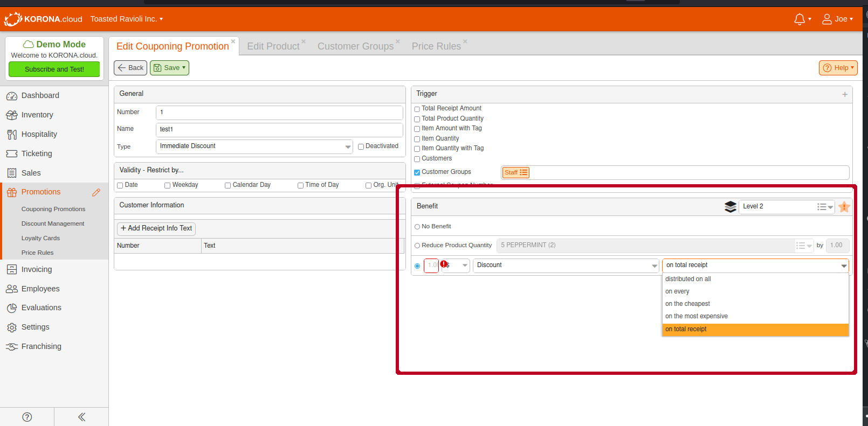This screenshot has height=426, width=868.
Task: Open the notifications bell icon
Action: click(800, 19)
